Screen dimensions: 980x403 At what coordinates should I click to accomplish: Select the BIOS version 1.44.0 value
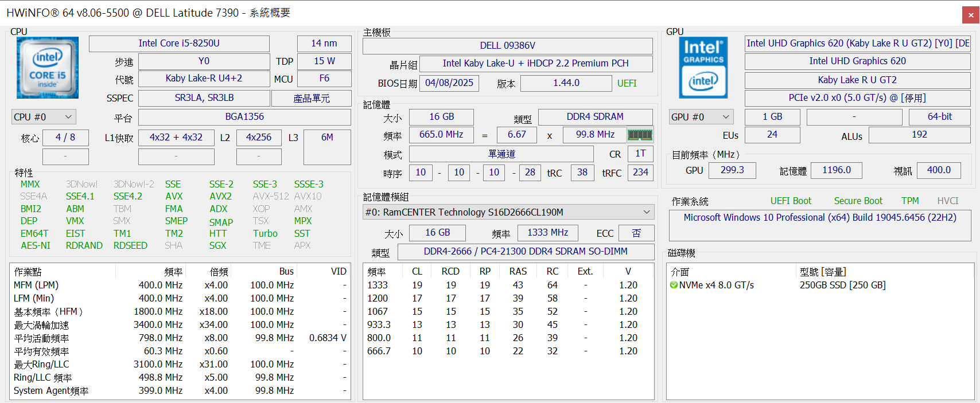[x=566, y=83]
